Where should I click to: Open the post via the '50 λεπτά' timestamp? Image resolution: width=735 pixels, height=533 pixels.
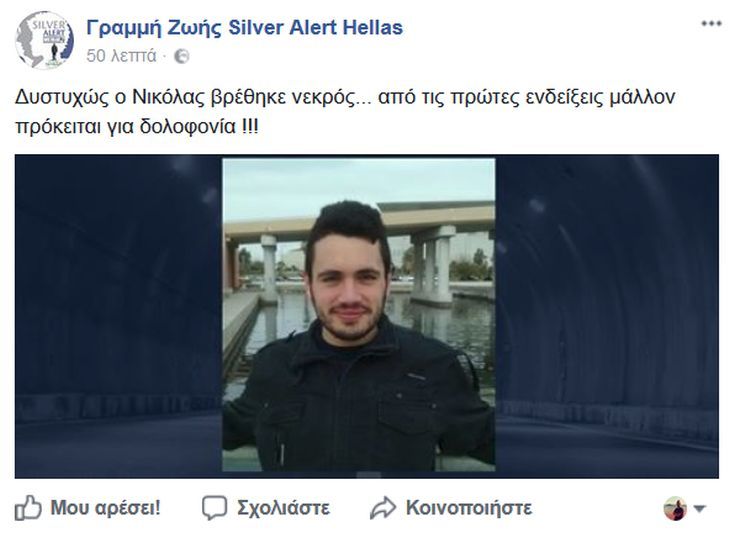(x=121, y=56)
